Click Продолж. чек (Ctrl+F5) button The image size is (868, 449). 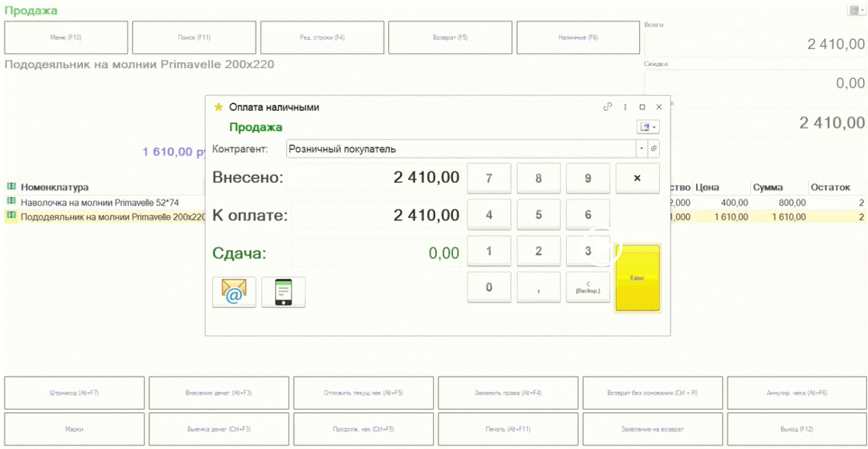pyautogui.click(x=363, y=429)
